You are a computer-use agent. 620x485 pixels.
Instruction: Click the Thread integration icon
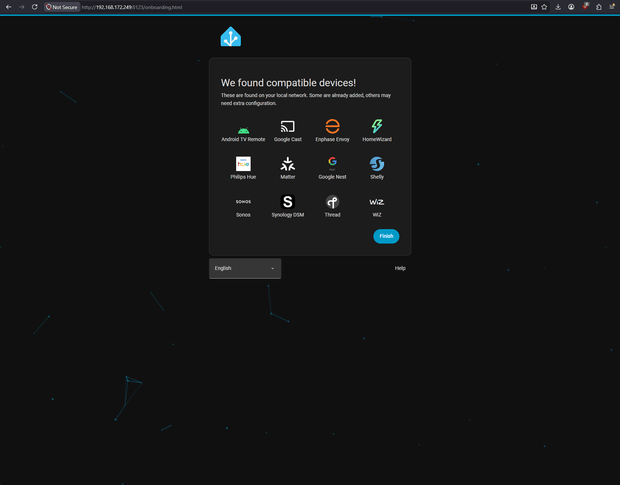click(x=332, y=202)
